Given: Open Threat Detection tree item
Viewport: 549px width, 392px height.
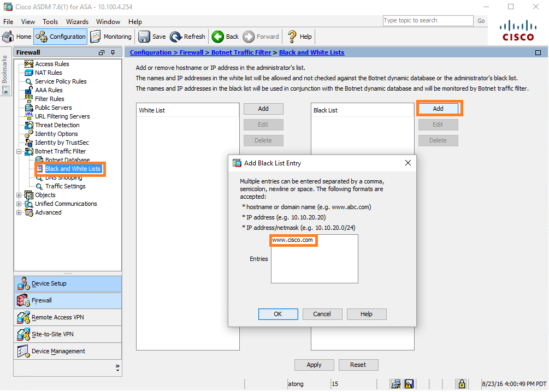Looking at the screenshot, I should (x=57, y=125).
